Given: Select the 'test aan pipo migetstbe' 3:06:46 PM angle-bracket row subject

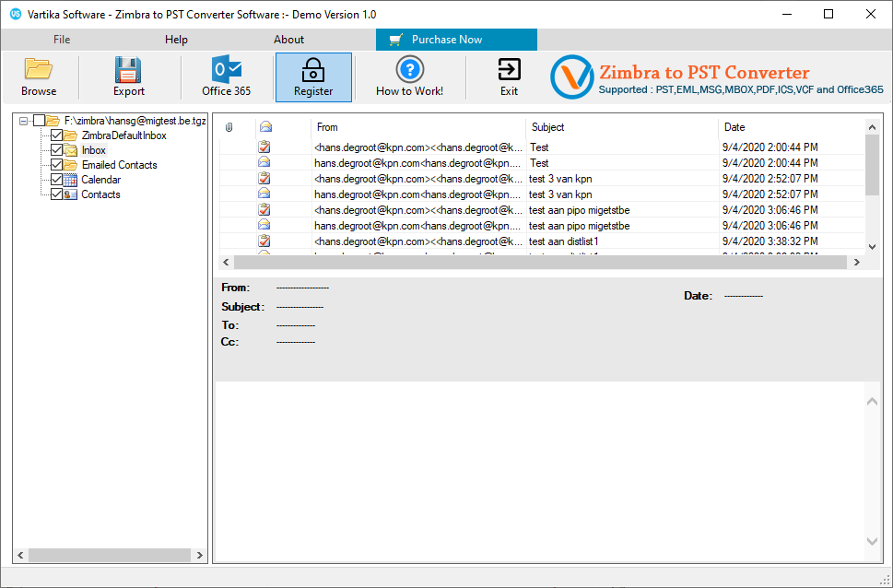Looking at the screenshot, I should tap(579, 210).
